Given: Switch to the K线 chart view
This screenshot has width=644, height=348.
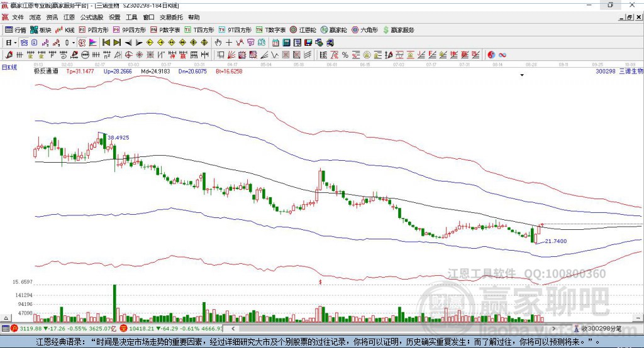Looking at the screenshot, I should tap(65, 30).
